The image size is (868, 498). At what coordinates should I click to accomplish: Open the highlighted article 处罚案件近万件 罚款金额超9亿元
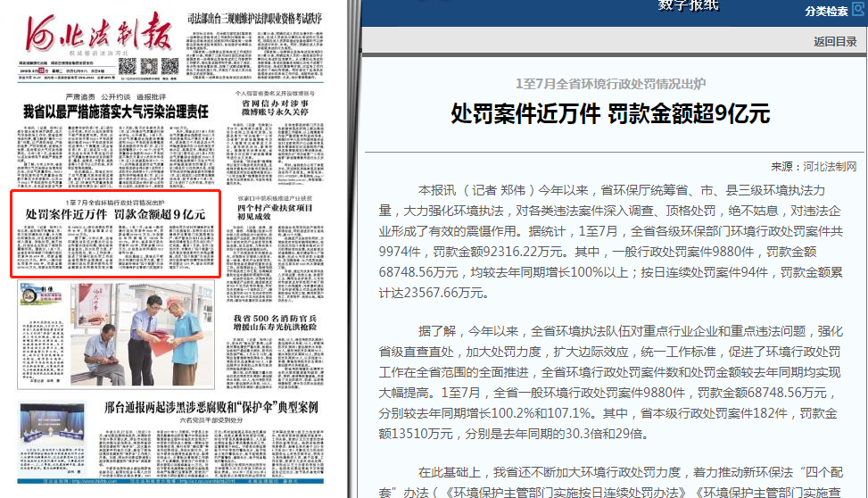tap(115, 214)
